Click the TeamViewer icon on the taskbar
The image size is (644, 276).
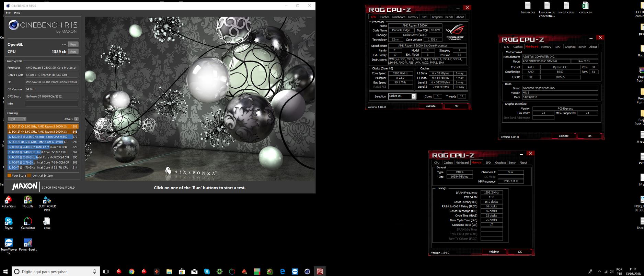pos(295,272)
